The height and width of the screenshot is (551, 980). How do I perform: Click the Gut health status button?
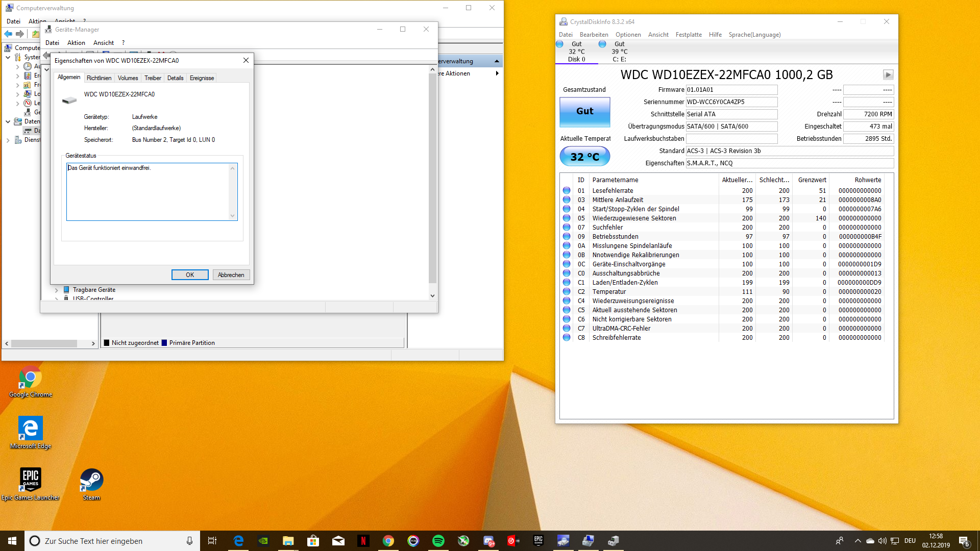(x=584, y=111)
